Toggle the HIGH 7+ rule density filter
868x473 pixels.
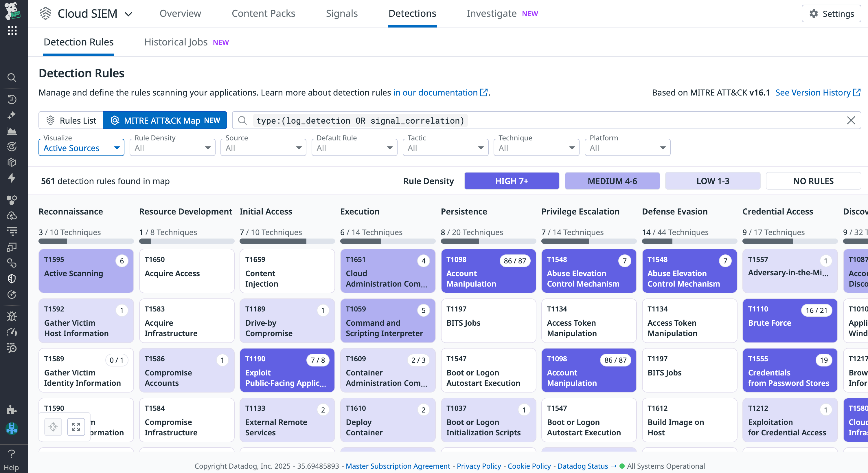(511, 181)
